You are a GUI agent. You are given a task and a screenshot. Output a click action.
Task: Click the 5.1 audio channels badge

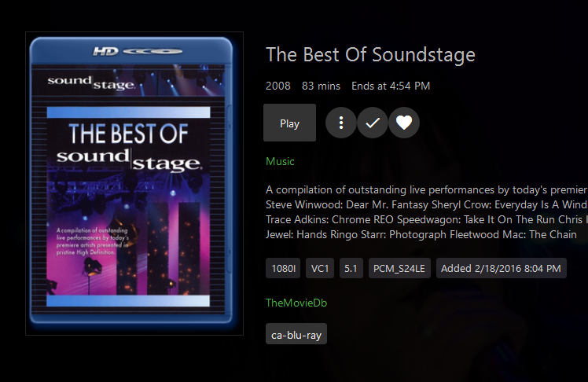point(351,268)
